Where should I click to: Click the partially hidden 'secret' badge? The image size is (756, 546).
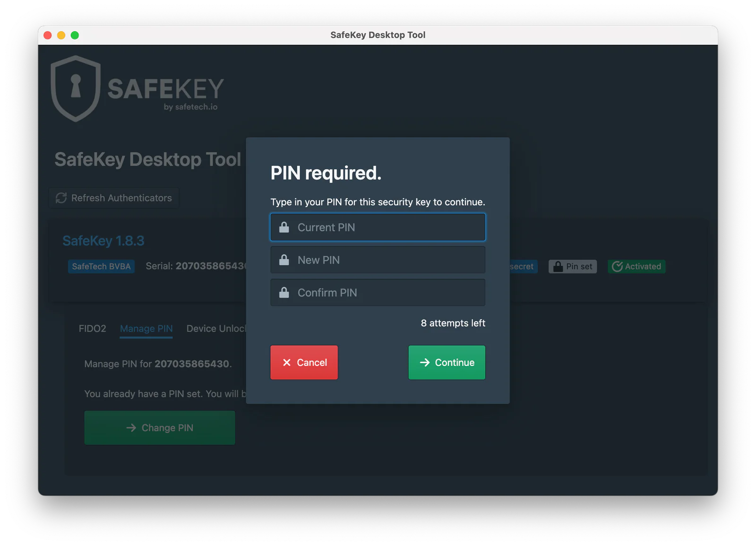[524, 267]
